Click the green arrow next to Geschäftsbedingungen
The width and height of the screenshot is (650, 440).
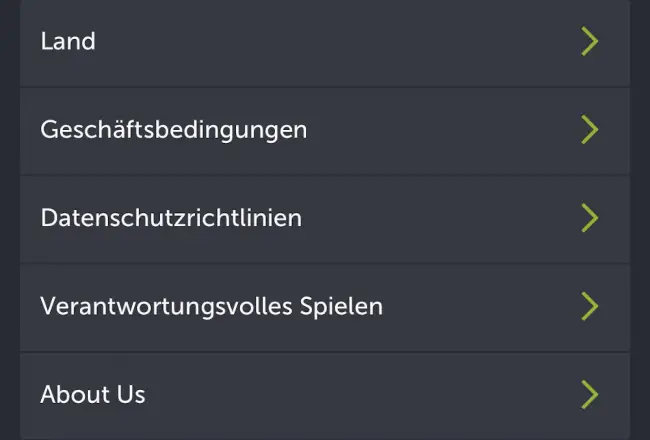point(589,130)
